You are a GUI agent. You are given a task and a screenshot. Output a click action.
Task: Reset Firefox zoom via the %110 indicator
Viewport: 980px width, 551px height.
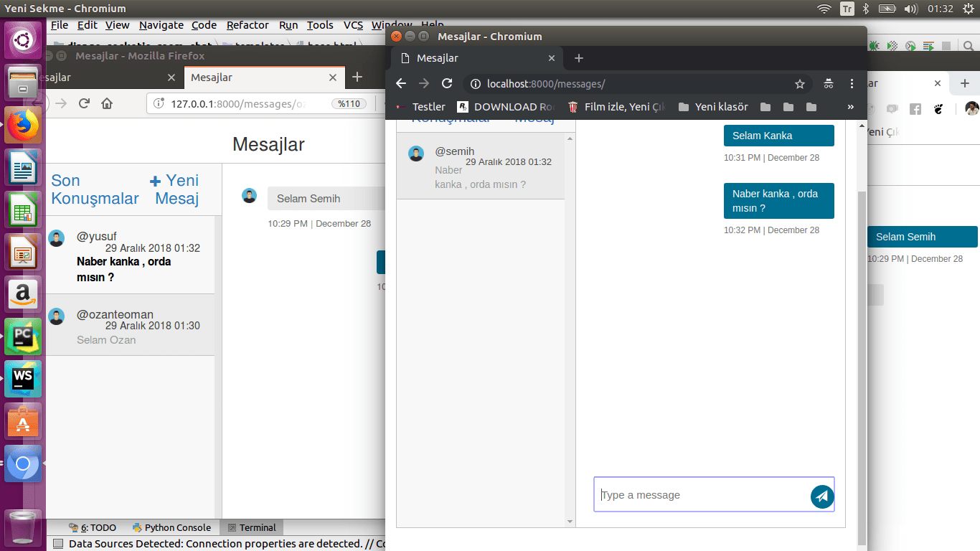[x=349, y=103]
